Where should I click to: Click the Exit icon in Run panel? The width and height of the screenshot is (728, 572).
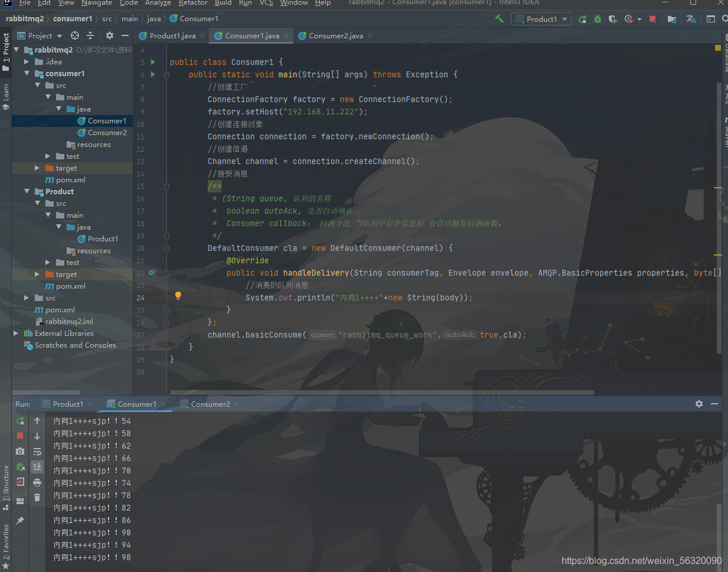[20, 482]
